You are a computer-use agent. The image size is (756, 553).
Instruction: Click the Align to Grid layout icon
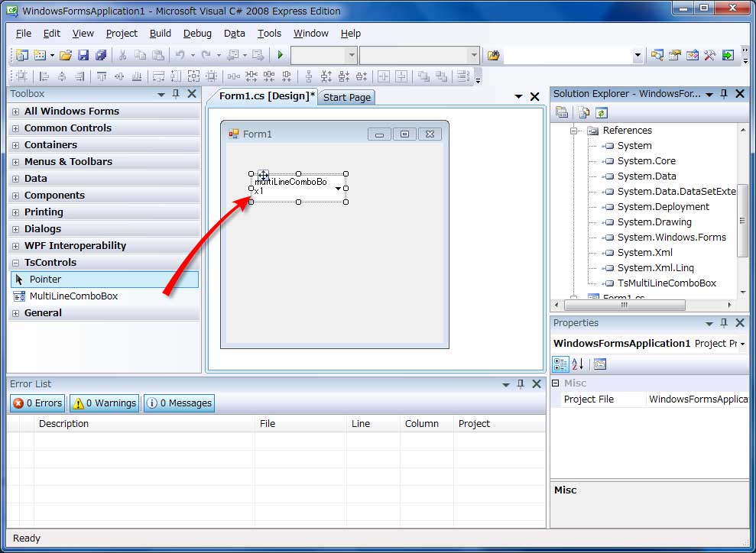point(22,76)
